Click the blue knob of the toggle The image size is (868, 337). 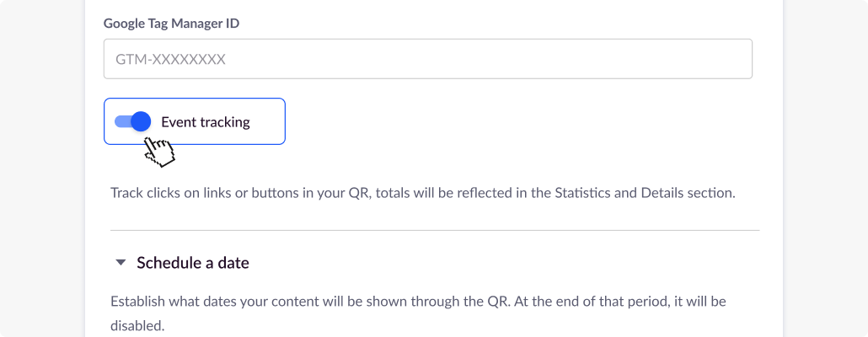(x=141, y=121)
